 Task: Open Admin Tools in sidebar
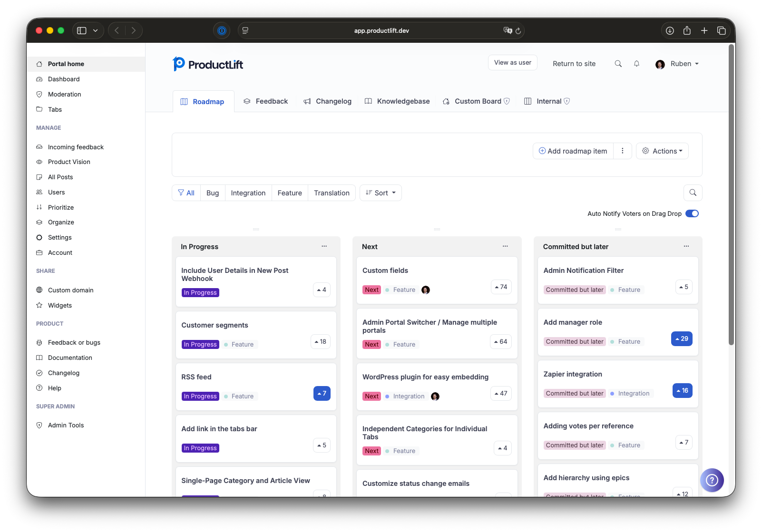click(86, 425)
